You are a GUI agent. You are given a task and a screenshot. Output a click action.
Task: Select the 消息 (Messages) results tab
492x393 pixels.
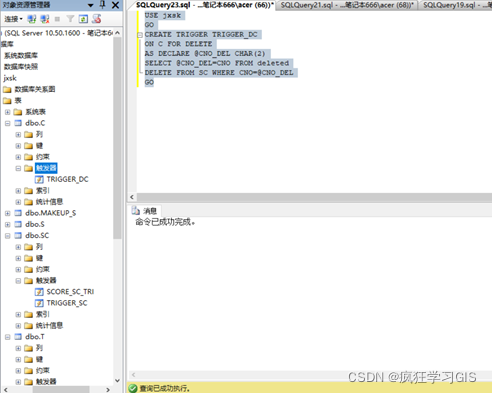[x=145, y=211]
